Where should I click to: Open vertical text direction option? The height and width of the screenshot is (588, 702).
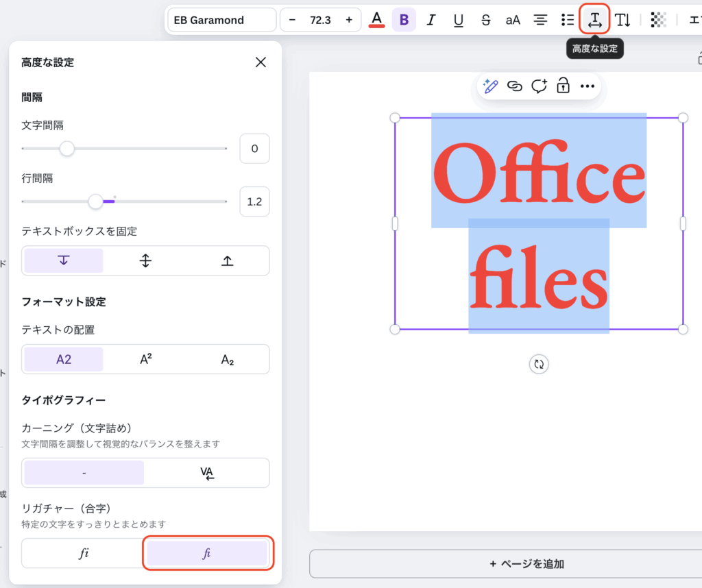click(x=622, y=20)
